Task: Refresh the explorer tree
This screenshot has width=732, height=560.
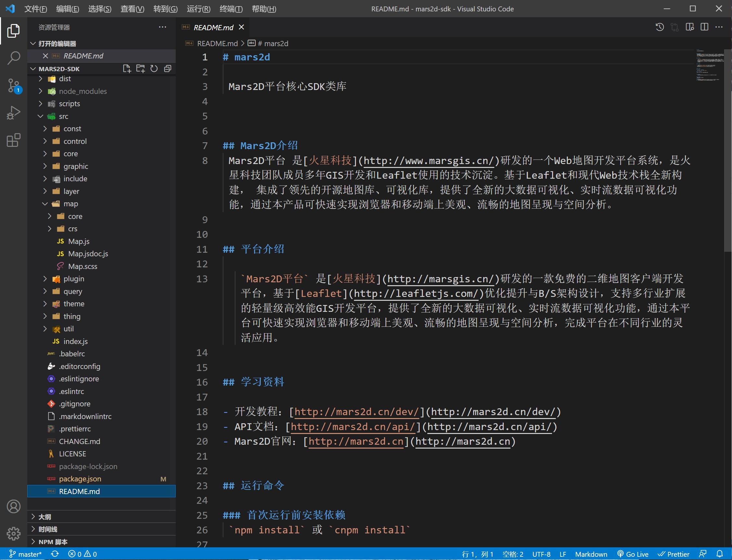Action: click(154, 69)
